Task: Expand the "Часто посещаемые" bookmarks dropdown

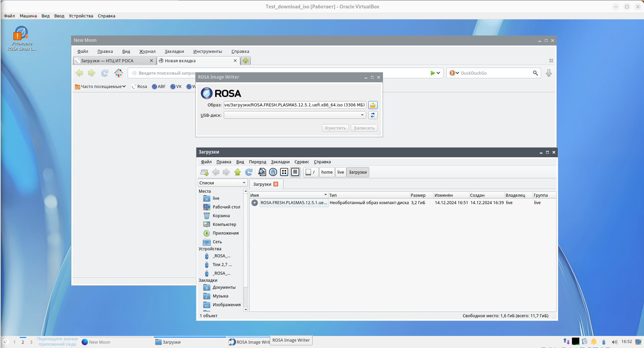Action: pyautogui.click(x=101, y=87)
